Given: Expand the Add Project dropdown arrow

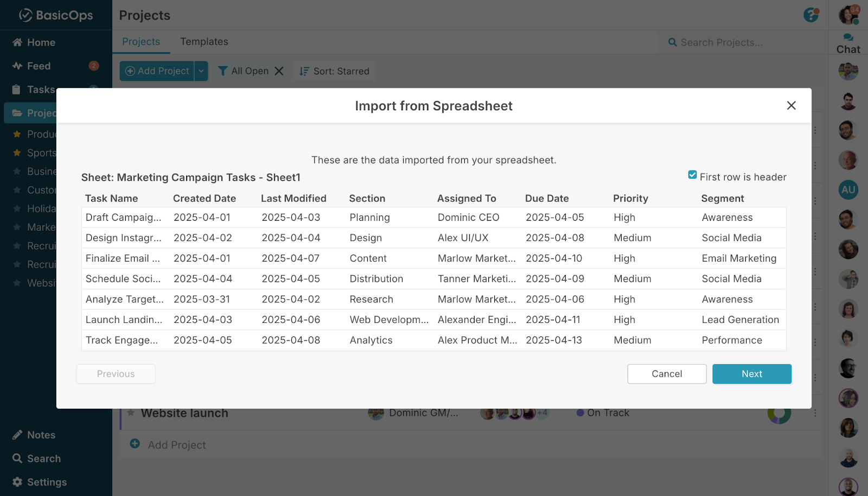Looking at the screenshot, I should pos(201,71).
